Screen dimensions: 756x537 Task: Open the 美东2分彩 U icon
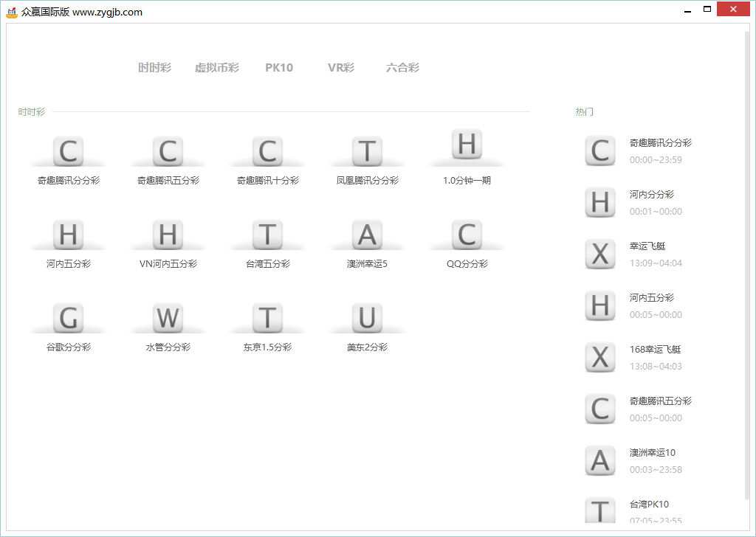[x=367, y=318]
